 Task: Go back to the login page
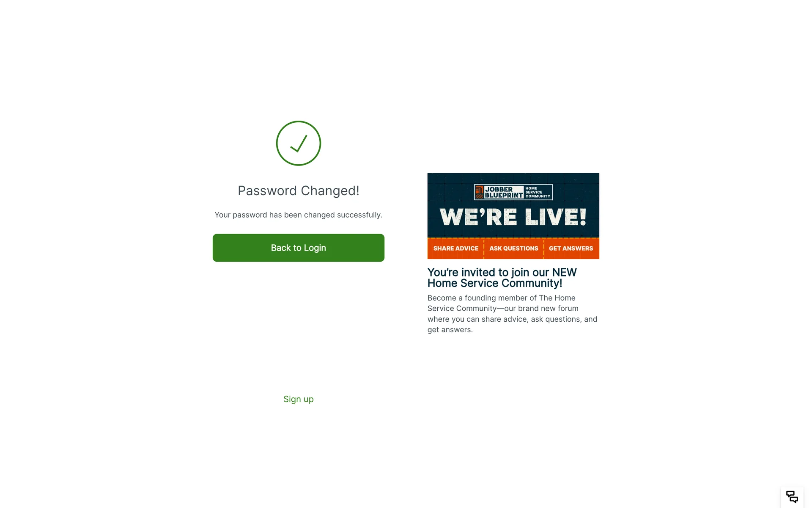[x=299, y=248]
